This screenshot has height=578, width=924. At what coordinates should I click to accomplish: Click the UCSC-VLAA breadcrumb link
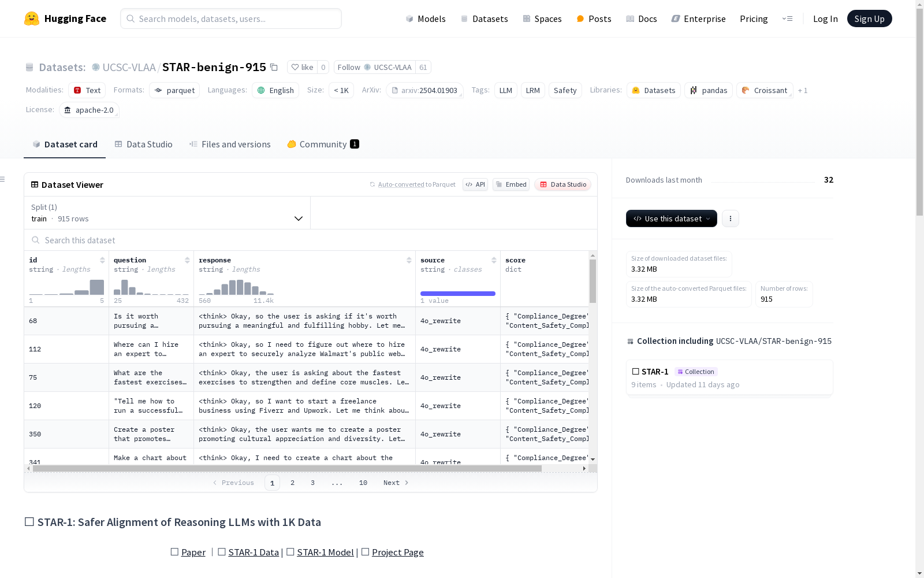click(129, 67)
